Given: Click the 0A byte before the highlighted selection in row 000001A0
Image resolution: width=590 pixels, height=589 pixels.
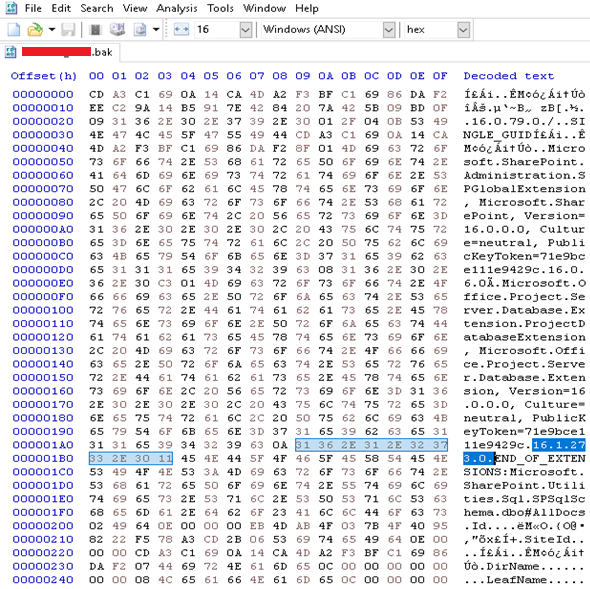Looking at the screenshot, I should pyautogui.click(x=280, y=445).
